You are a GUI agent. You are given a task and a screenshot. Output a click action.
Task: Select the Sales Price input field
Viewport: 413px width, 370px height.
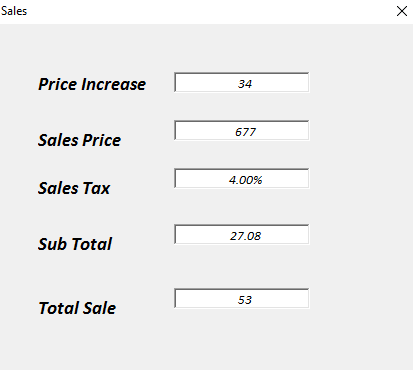point(242,130)
